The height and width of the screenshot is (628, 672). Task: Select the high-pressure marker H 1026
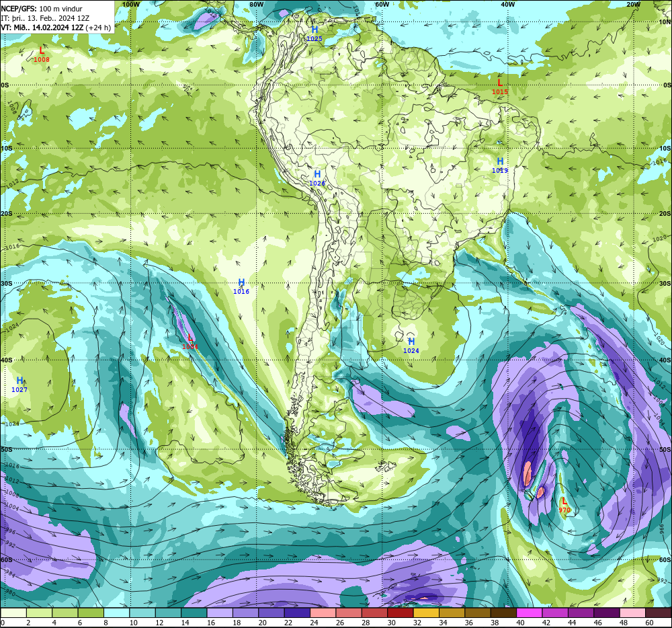(x=317, y=178)
